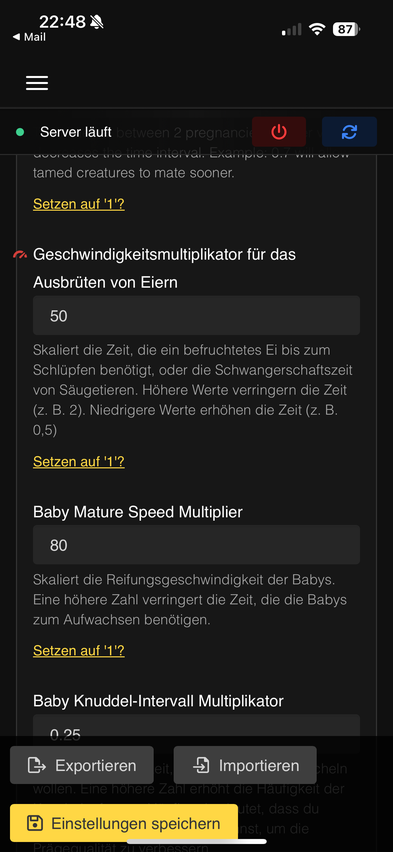Tap the cellular signal bars indicator
393x852 pixels.
point(291,29)
